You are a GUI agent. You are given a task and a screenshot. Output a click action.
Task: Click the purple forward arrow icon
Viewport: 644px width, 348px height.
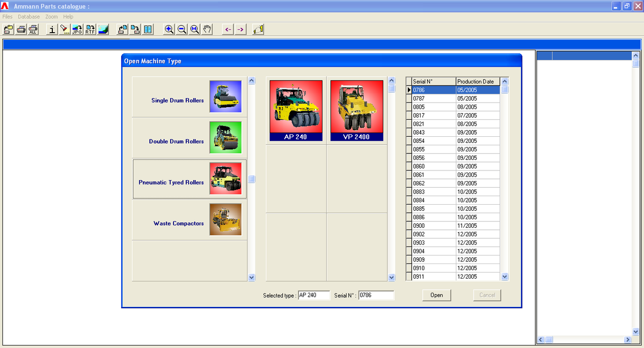pyautogui.click(x=240, y=29)
